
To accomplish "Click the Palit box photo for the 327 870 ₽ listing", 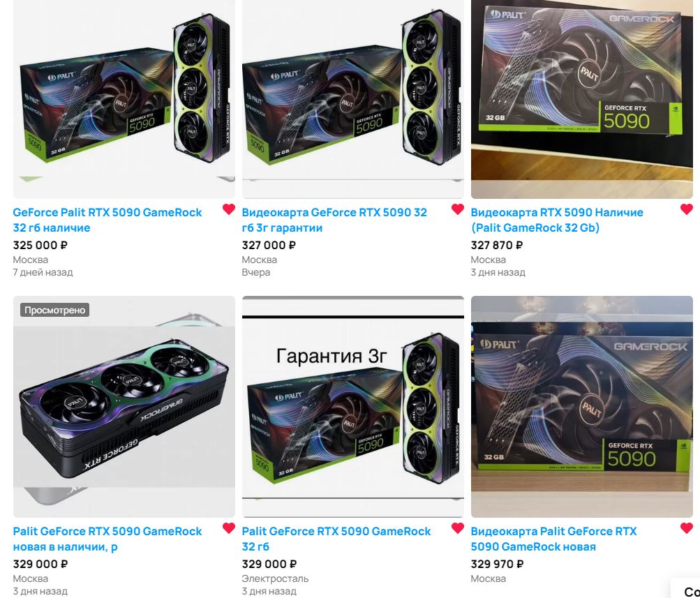I will click(582, 99).
